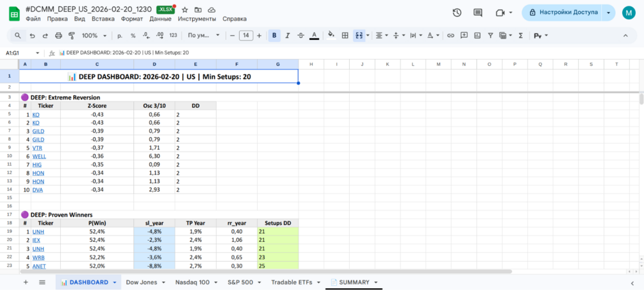Open text wrapping dropdown

tap(416, 36)
